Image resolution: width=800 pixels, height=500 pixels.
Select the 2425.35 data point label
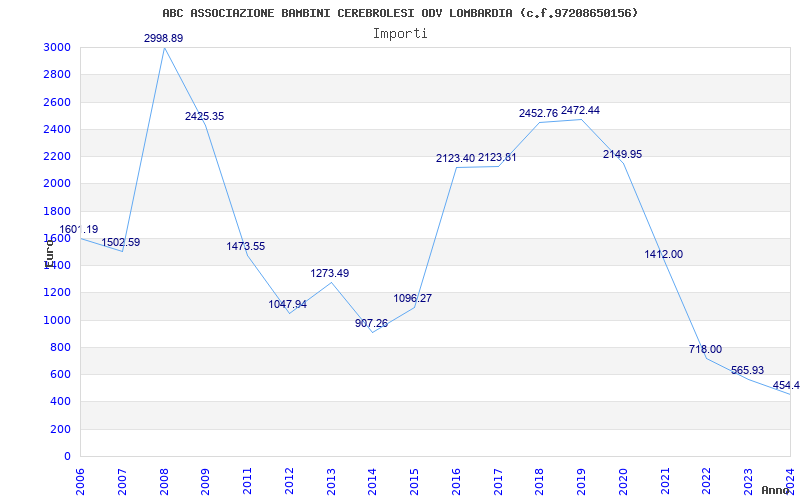tap(205, 117)
